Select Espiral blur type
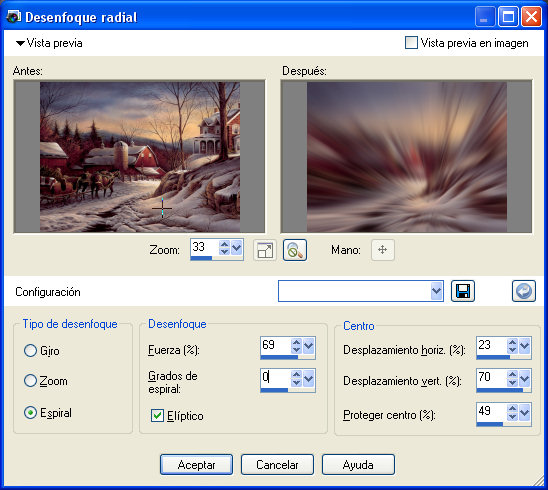This screenshot has height=490, width=548. pyautogui.click(x=30, y=413)
